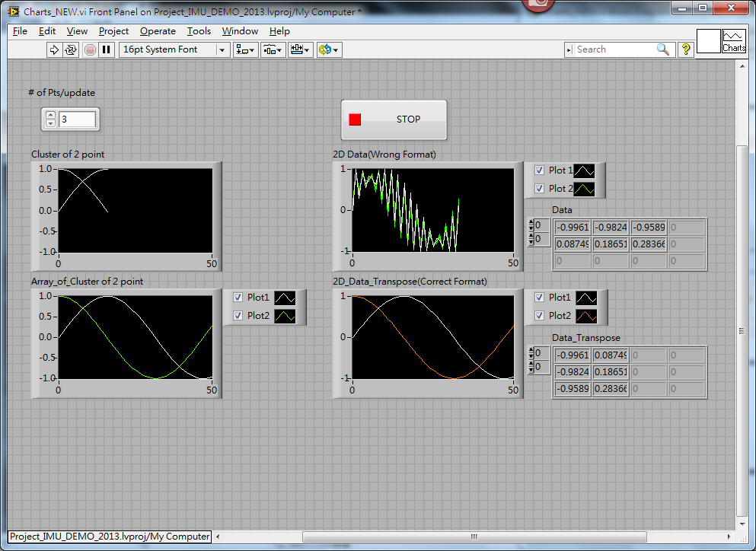Open the 16pt System Font dropdown
756x551 pixels.
pos(222,49)
